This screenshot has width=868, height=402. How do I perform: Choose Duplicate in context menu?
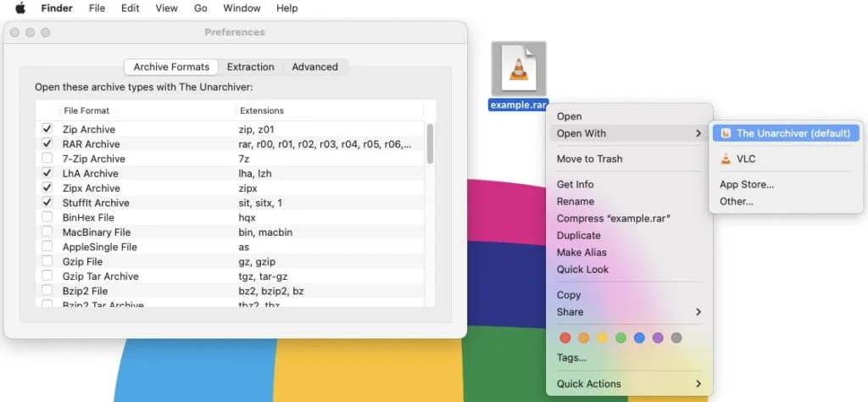point(578,235)
